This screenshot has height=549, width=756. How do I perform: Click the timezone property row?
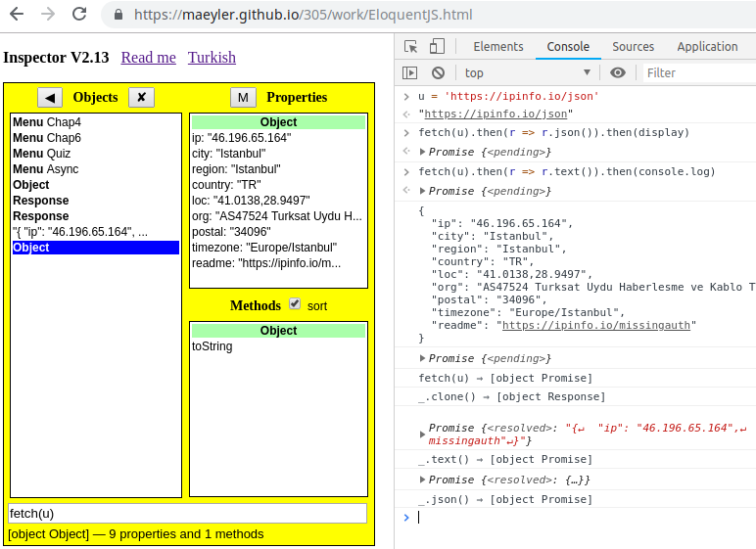pyautogui.click(x=278, y=248)
